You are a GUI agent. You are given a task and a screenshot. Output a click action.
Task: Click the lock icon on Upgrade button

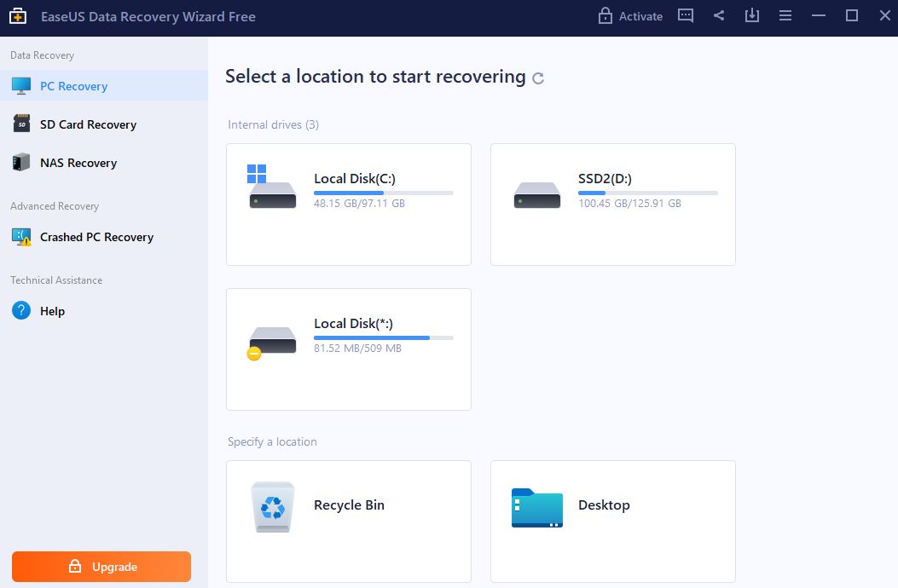click(75, 566)
